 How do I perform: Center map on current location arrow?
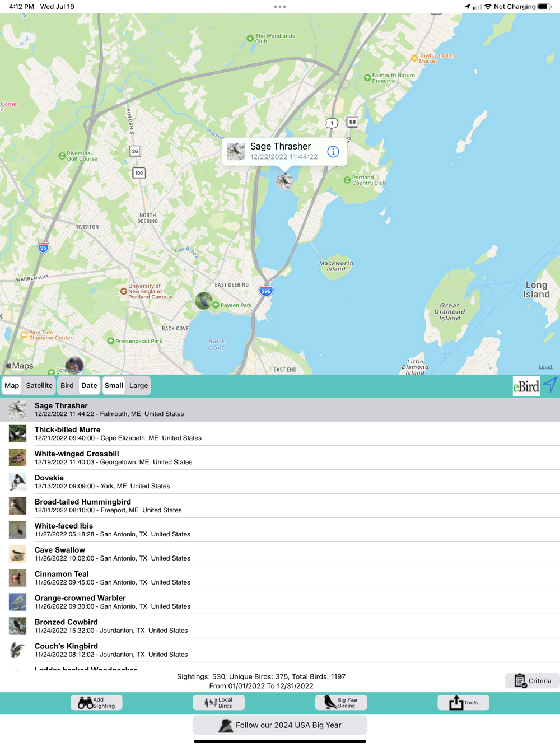[550, 385]
